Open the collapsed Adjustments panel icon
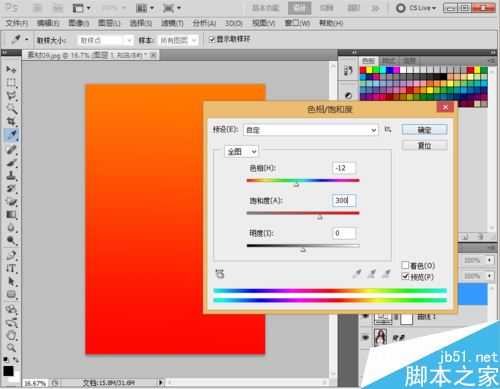Viewport: 500px width, 389px height. coord(348,96)
